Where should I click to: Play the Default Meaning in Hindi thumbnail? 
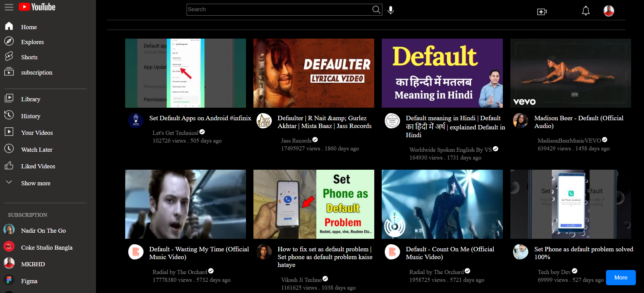coord(442,73)
